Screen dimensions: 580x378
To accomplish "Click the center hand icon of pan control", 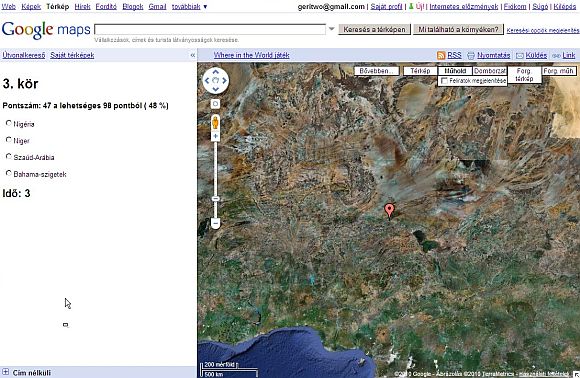I will click(x=216, y=81).
